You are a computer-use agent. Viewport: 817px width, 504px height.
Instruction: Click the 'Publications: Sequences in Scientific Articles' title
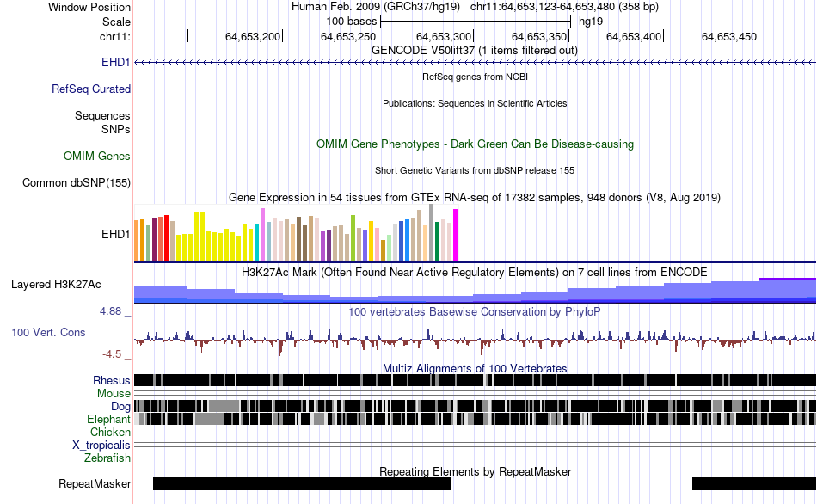click(x=475, y=103)
